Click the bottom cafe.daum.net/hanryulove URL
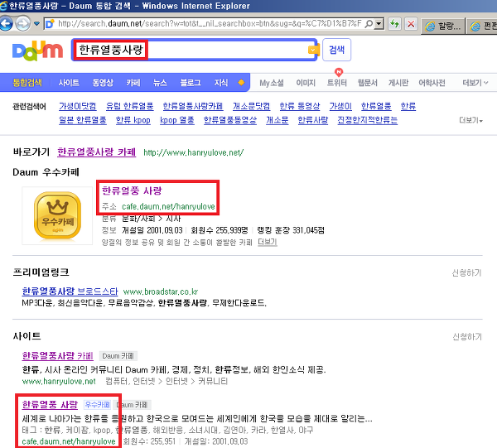 tap(69, 441)
